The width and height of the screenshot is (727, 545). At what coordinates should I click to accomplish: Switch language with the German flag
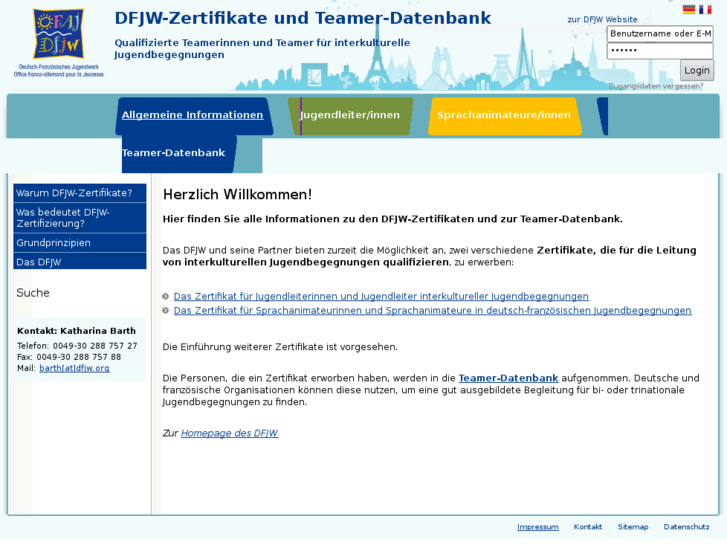point(689,9)
